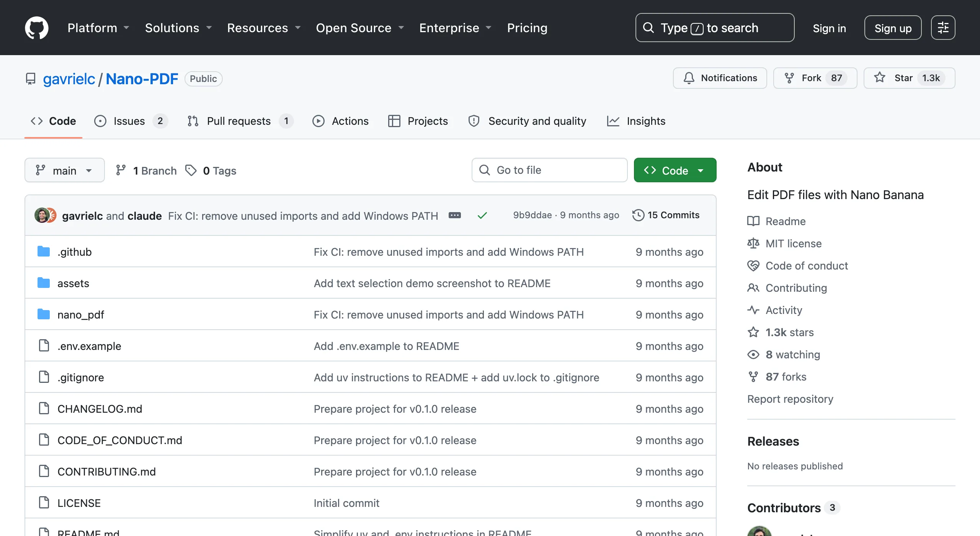The image size is (980, 536).
Task: Open the Pricing page
Action: tap(527, 28)
